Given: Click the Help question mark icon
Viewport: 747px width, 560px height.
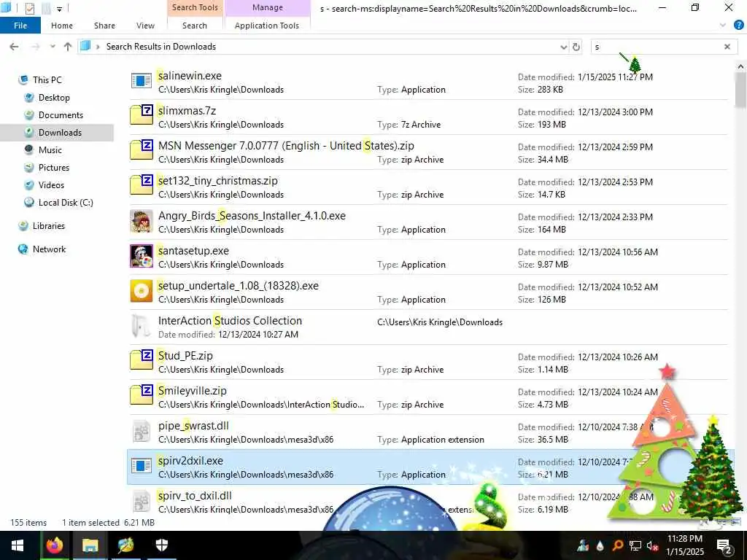Looking at the screenshot, I should tap(738, 26).
